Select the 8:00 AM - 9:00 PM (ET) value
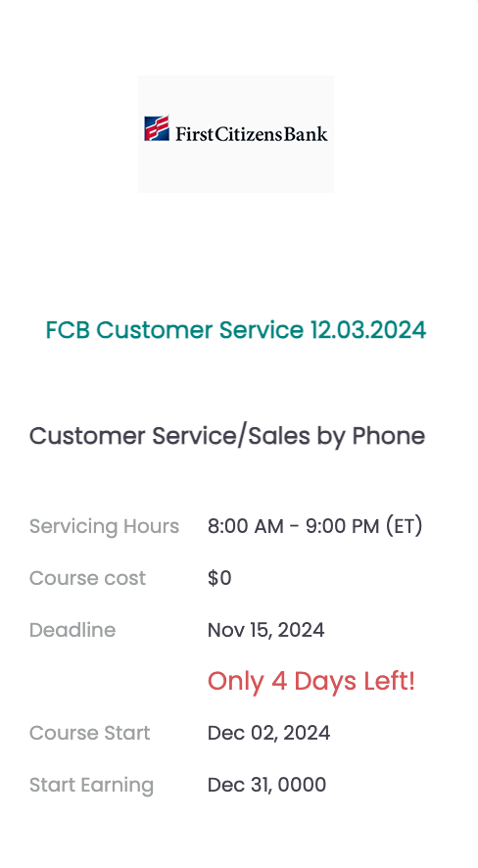This screenshot has height=868, width=478. (x=314, y=526)
